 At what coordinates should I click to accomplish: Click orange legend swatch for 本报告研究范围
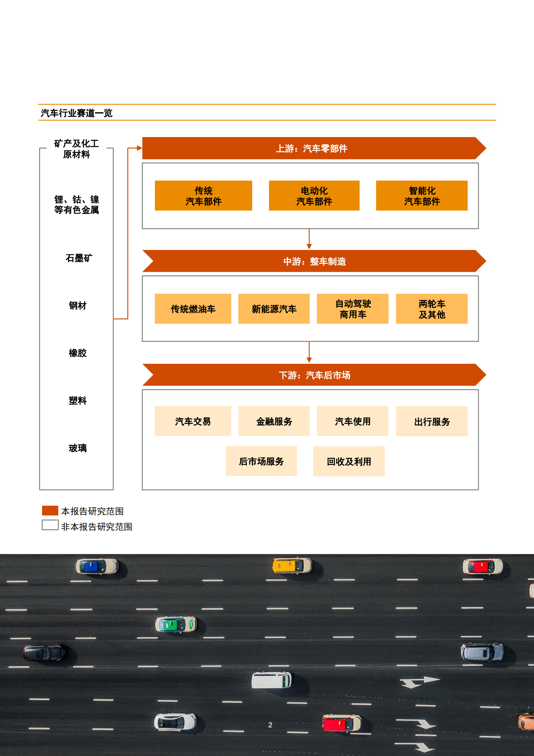click(50, 511)
